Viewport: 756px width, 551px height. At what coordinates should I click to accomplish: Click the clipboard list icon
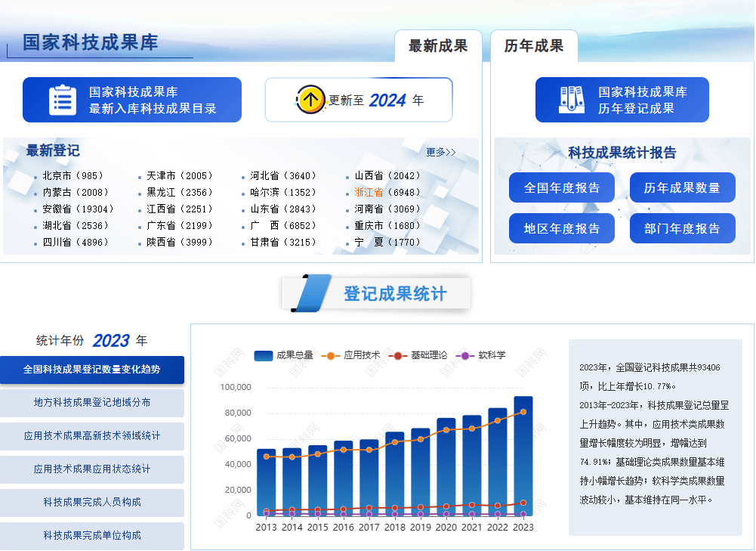[x=63, y=100]
